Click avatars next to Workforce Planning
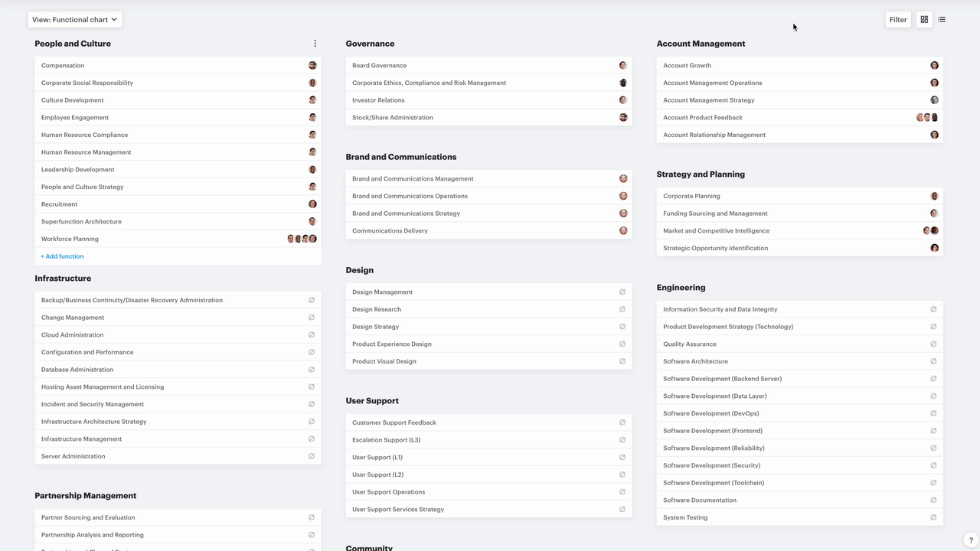The width and height of the screenshot is (980, 551). (302, 239)
